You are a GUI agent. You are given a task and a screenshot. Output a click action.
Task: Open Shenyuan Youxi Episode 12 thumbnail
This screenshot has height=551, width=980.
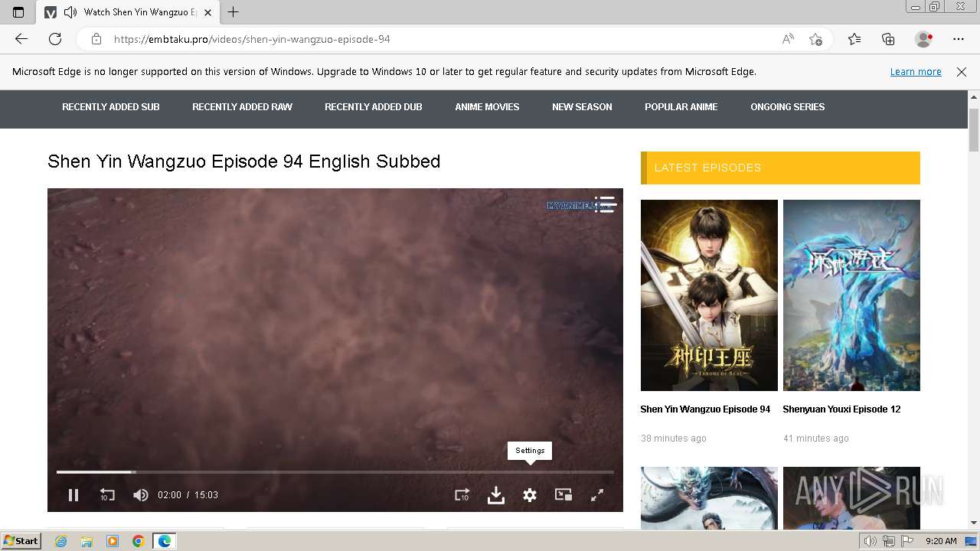pos(851,295)
